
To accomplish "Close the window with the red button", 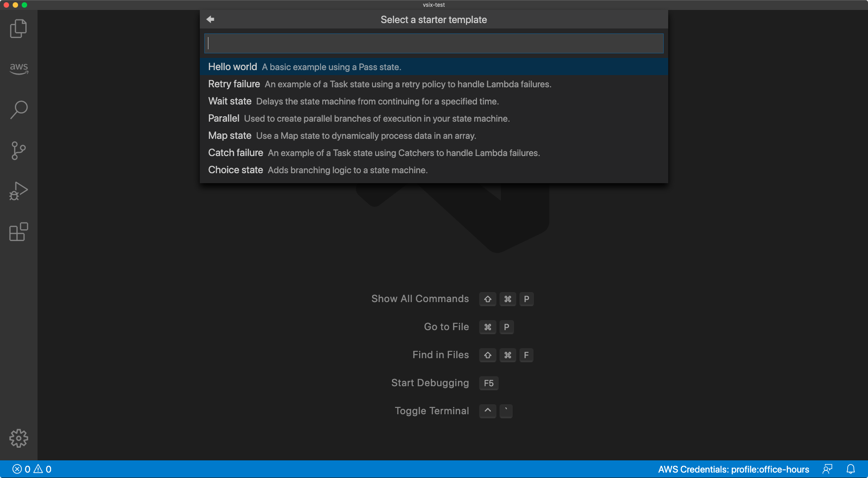I will click(6, 5).
